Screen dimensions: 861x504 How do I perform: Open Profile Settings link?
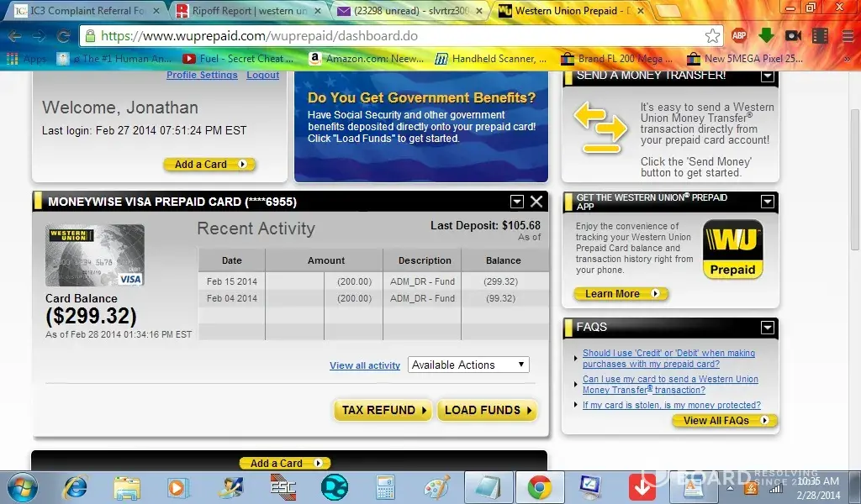pyautogui.click(x=202, y=75)
